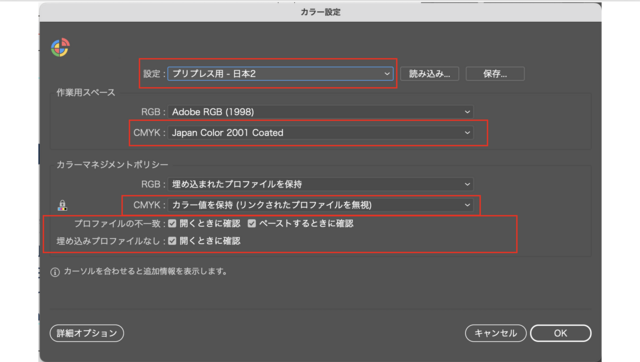Toggle missing profile 開くときに確認 checkbox
This screenshot has height=362, width=640.
pos(172,241)
